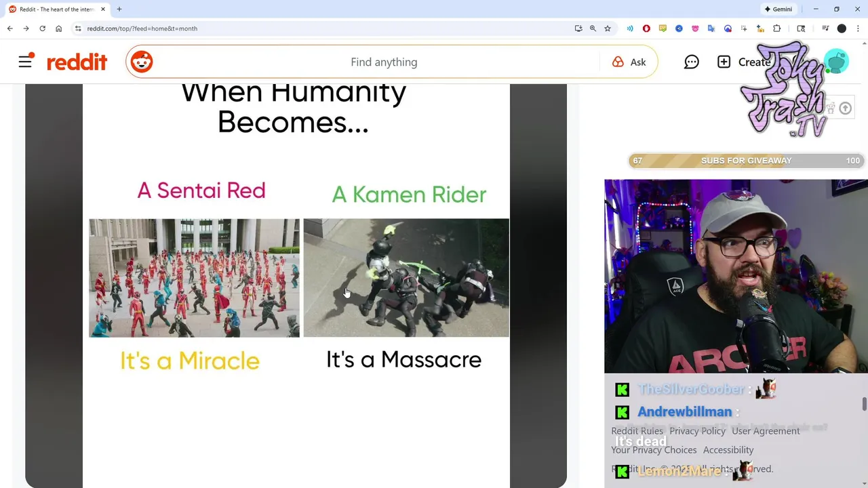
Task: Create a new Reddit post
Action: click(x=744, y=62)
